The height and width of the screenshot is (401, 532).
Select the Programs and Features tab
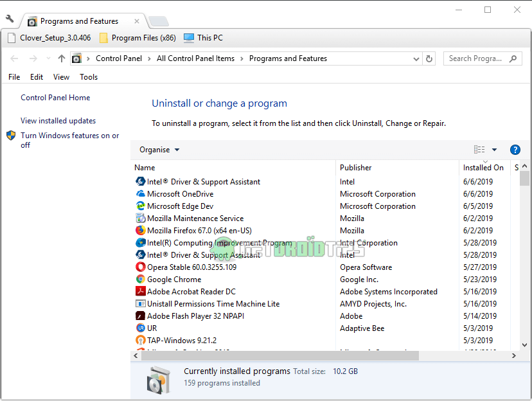(79, 21)
